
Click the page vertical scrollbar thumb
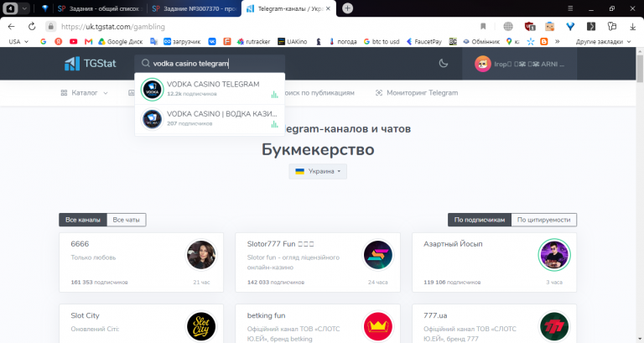[x=640, y=68]
